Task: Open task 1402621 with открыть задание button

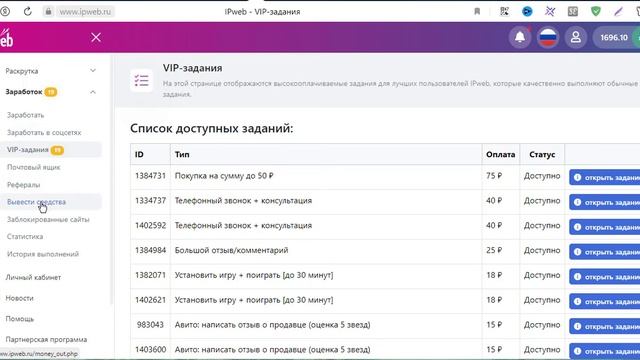Action: coord(604,302)
